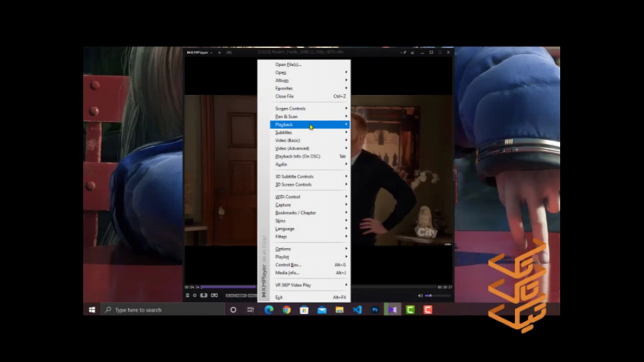Open the red Camtasia recorder icon on taskbar
This screenshot has height=362, width=644.
click(428, 310)
